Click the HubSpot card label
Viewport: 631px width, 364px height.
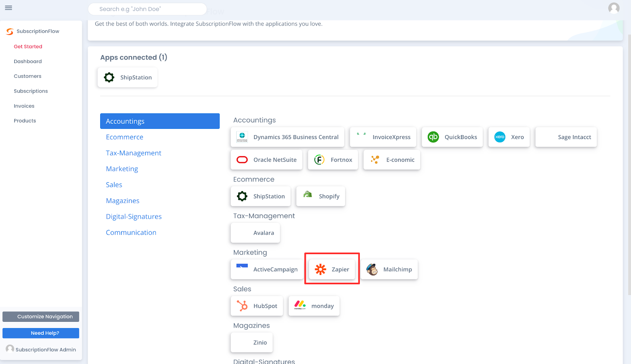[x=265, y=306]
